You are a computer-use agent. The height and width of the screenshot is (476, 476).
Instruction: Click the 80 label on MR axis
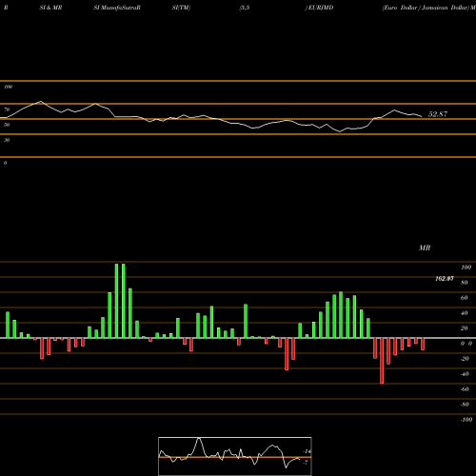pyautogui.click(x=464, y=283)
